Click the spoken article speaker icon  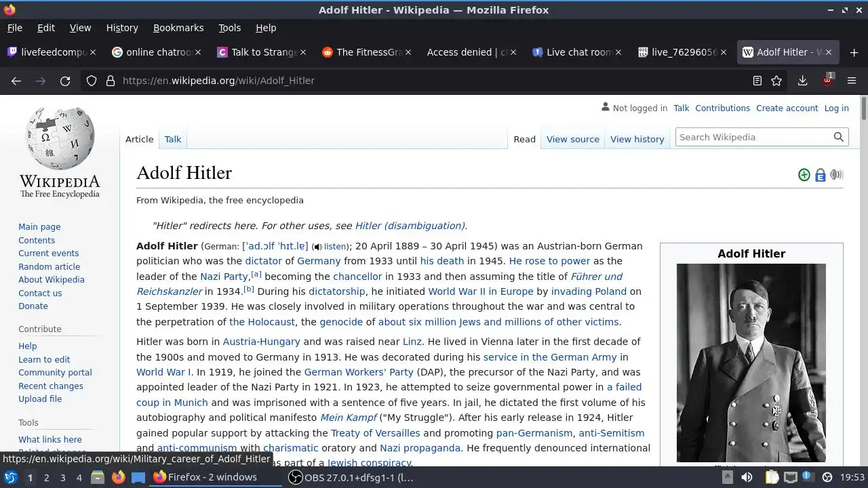click(x=836, y=175)
